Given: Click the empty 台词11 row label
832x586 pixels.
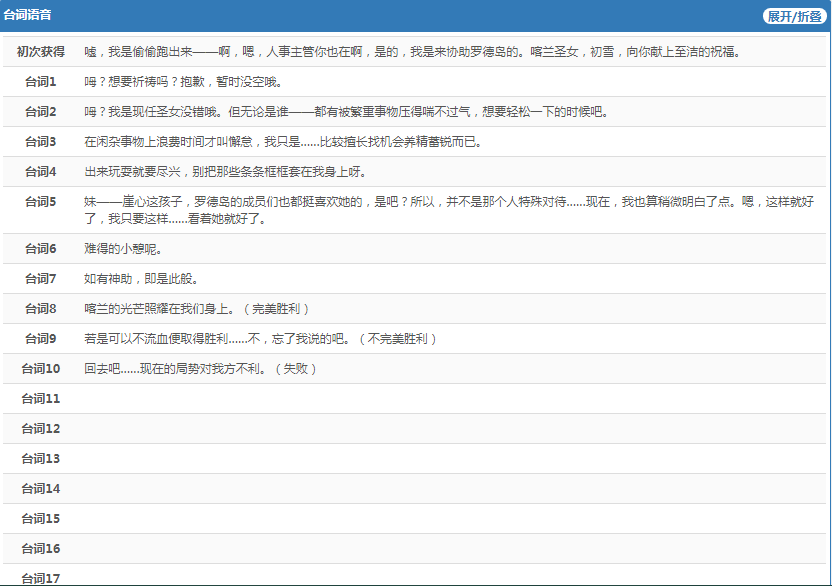Looking at the screenshot, I should coord(41,398).
